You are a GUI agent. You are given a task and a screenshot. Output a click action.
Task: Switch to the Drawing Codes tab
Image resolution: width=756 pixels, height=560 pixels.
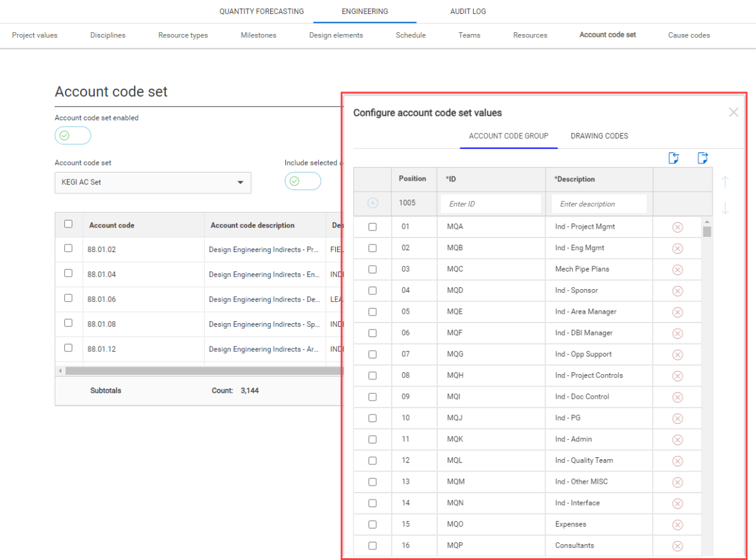pos(598,136)
